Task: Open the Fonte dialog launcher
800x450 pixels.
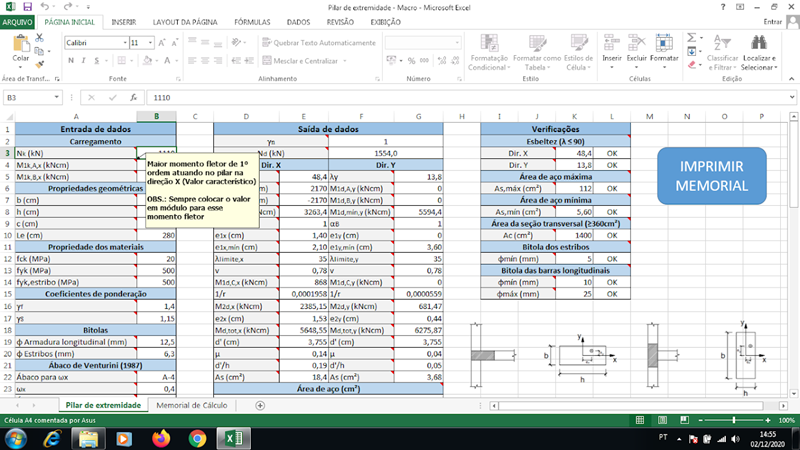Action: pyautogui.click(x=178, y=79)
